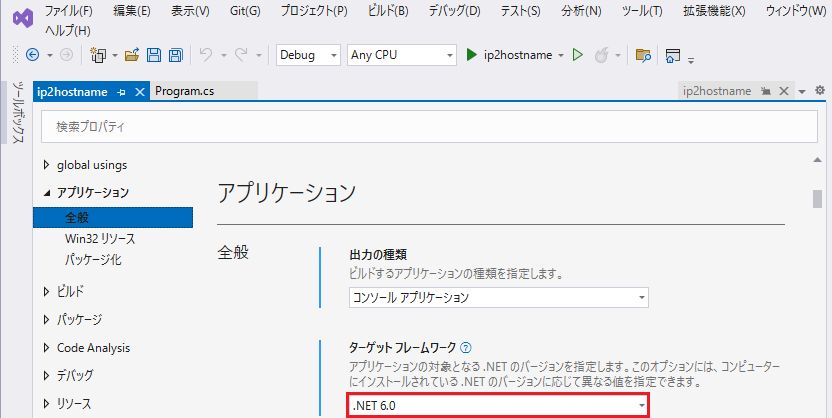832x418 pixels.
Task: Open the 出力の種類 コンソール アプリケーション dropdown
Action: [498, 297]
